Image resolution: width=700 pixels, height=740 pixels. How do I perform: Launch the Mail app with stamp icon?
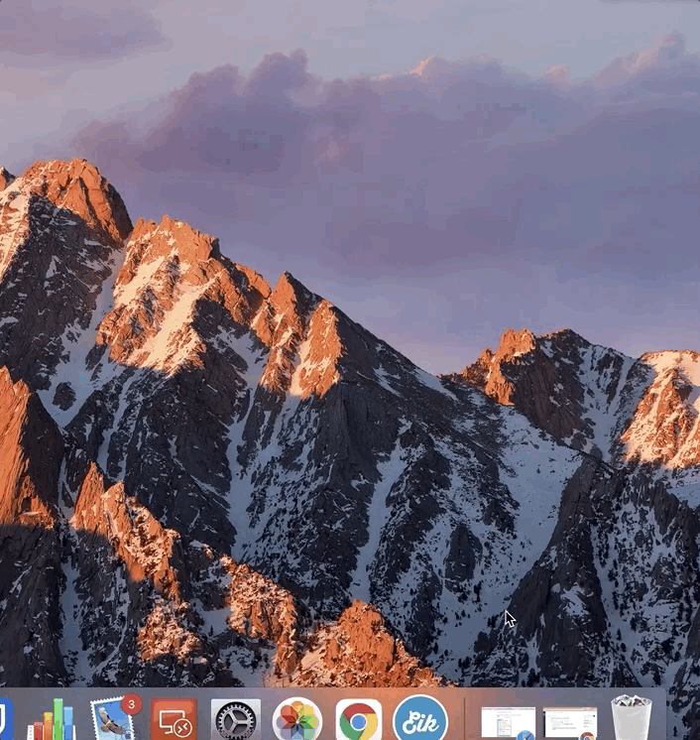click(x=111, y=721)
